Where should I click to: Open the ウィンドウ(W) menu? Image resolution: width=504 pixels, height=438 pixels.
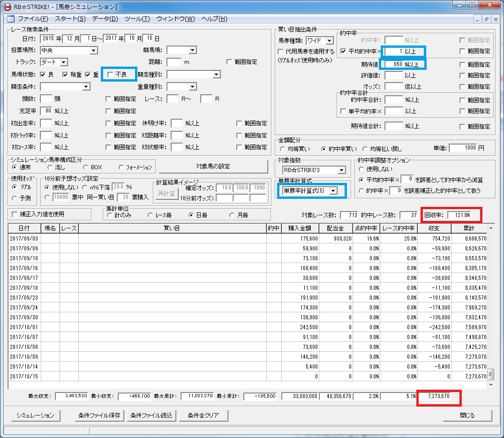point(175,19)
